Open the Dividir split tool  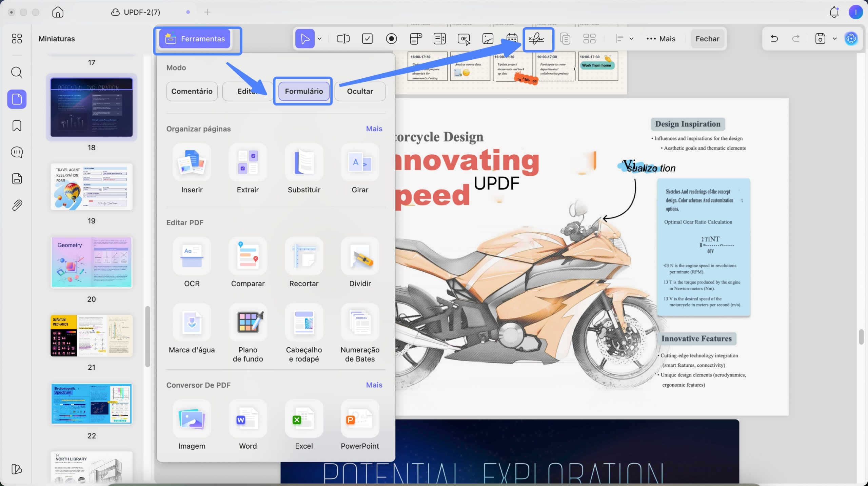[x=360, y=262]
